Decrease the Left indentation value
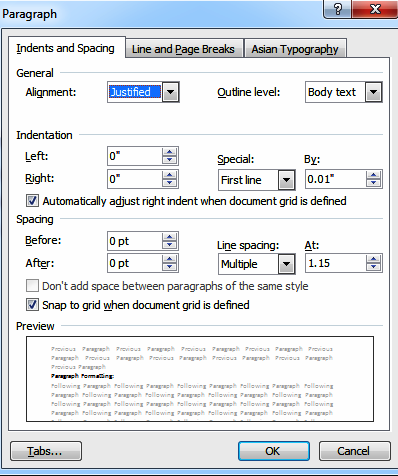 [169, 160]
